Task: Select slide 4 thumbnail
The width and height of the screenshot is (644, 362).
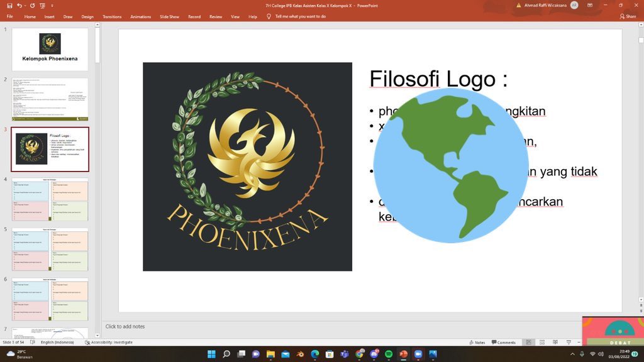Action: point(50,199)
